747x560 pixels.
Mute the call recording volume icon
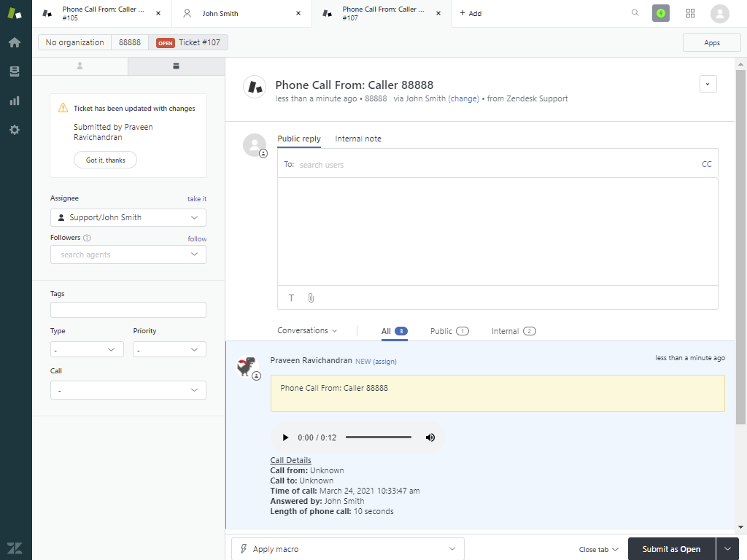pos(430,437)
